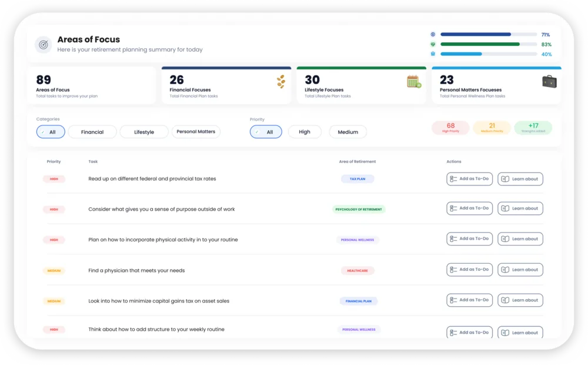Click the FINANCIAL PLAN tag
The image size is (588, 365).
point(359,301)
